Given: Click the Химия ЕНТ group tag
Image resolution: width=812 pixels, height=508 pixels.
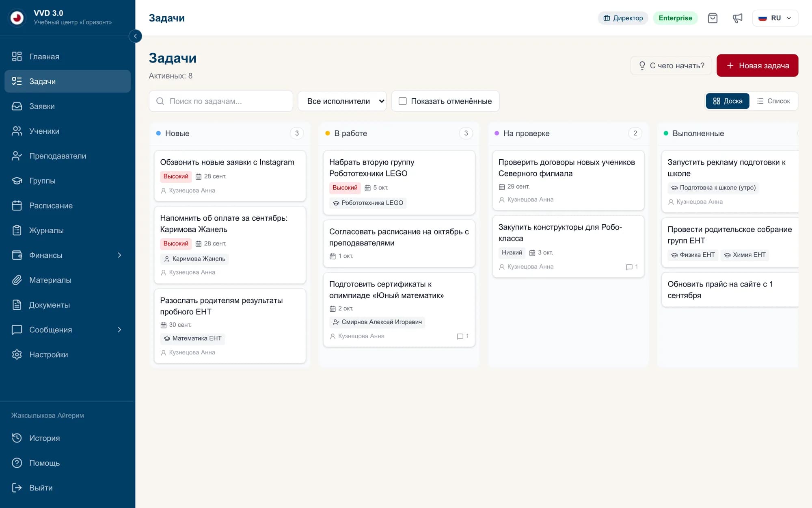Looking at the screenshot, I should click(745, 255).
